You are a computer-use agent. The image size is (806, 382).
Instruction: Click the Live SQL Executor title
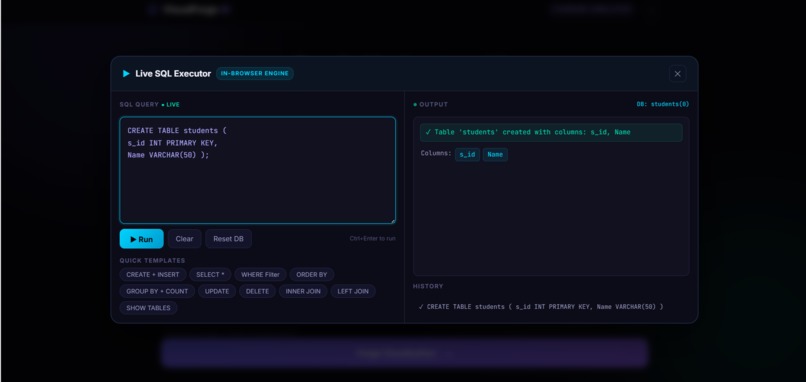(x=173, y=74)
